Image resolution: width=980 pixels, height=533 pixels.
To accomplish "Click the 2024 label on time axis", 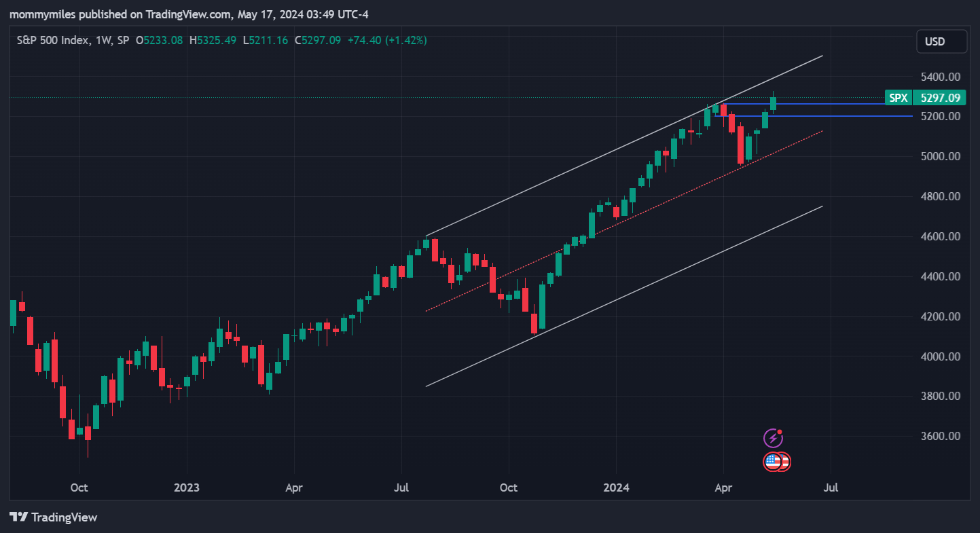I will [x=616, y=488].
